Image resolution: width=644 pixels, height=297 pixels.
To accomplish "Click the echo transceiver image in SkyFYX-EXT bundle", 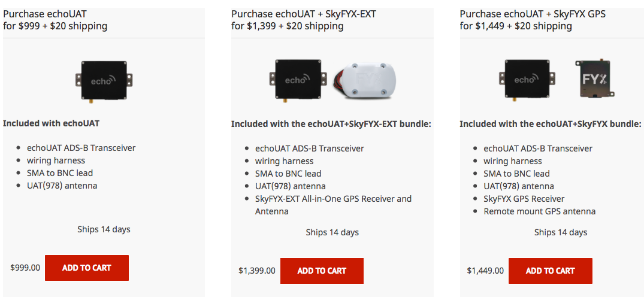I will pos(297,79).
